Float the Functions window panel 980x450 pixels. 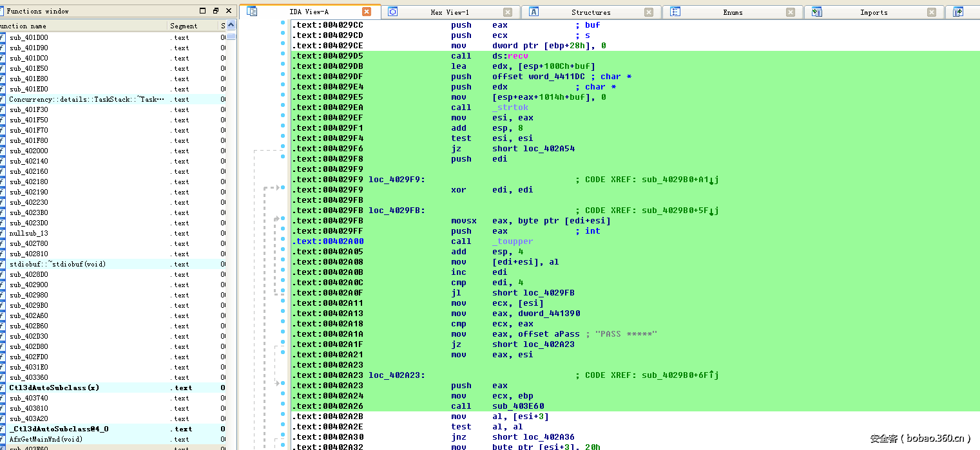click(215, 11)
